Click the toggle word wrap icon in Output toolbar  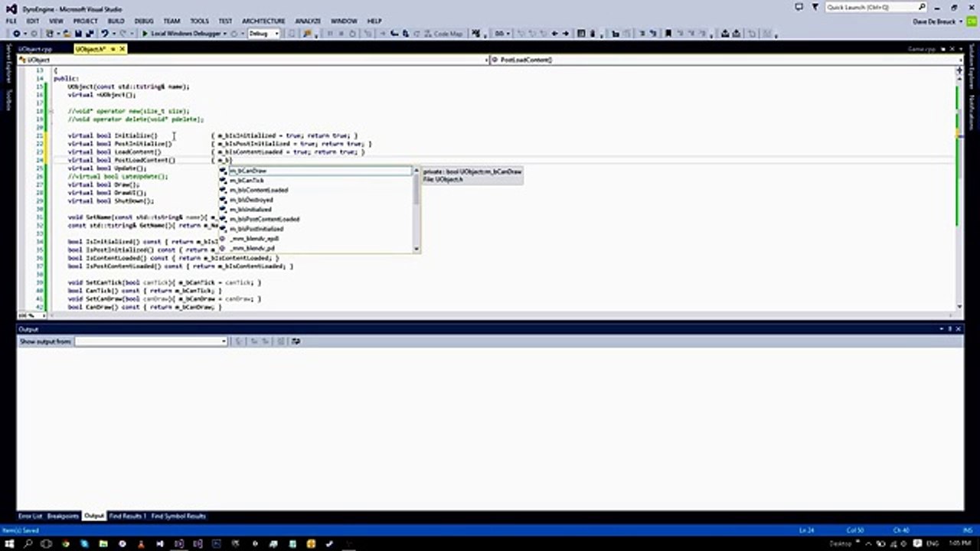click(296, 341)
